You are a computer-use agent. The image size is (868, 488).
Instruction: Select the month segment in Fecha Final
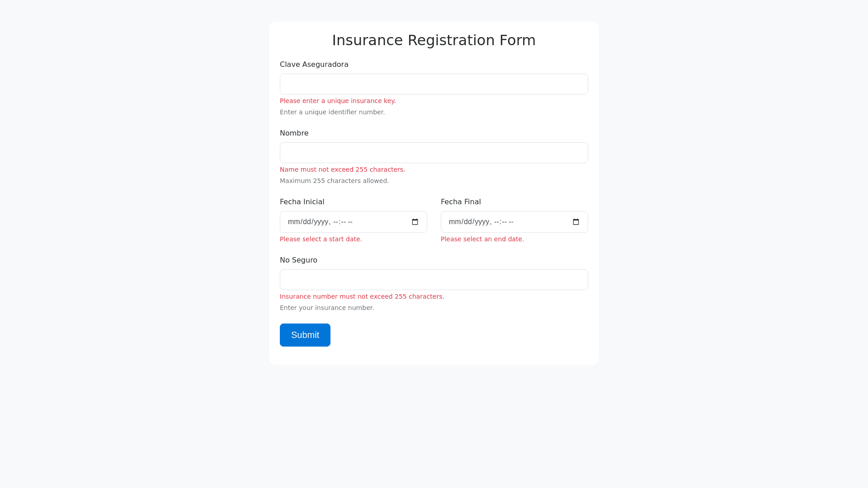(x=454, y=222)
